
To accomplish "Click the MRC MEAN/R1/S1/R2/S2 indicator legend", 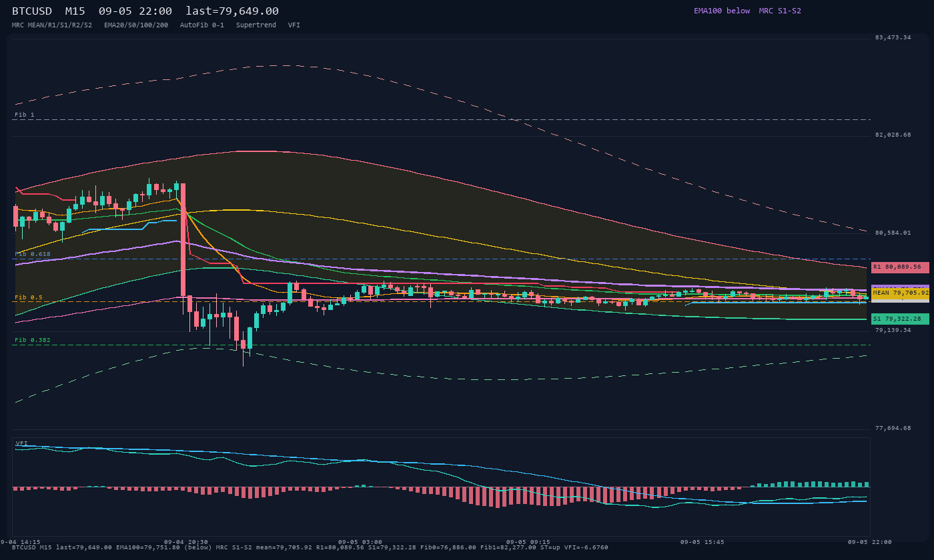I will point(52,25).
